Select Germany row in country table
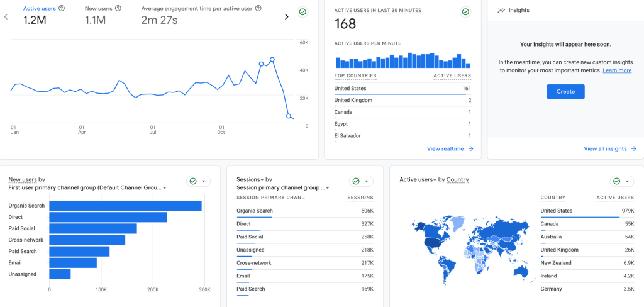644x307 pixels. coord(587,289)
